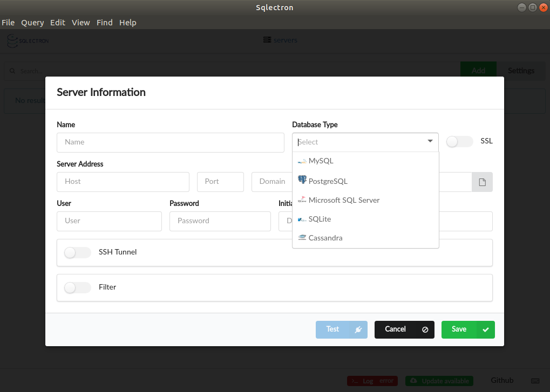The image size is (550, 392).
Task: Cancel the server information dialog
Action: click(404, 329)
